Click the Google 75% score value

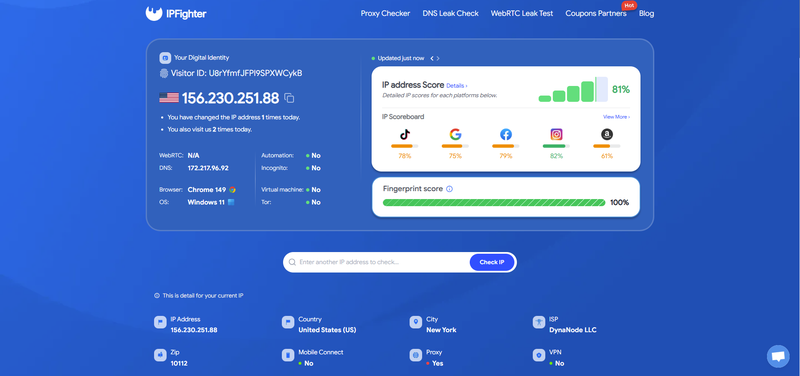point(455,156)
